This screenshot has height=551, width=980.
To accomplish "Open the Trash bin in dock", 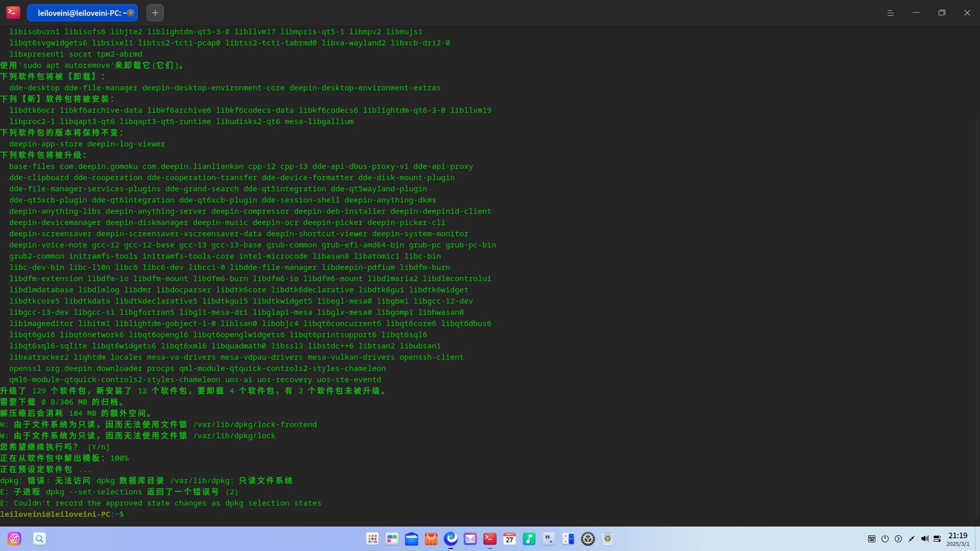I will (x=607, y=539).
